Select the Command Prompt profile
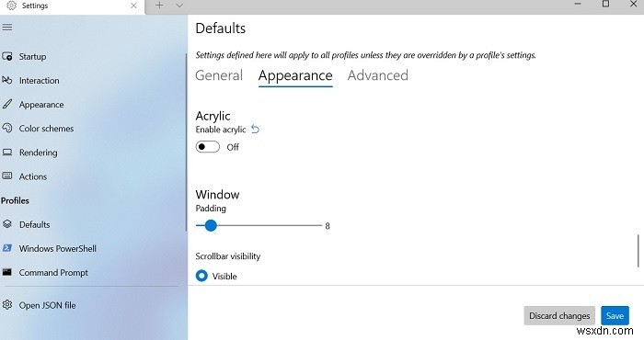 (53, 272)
